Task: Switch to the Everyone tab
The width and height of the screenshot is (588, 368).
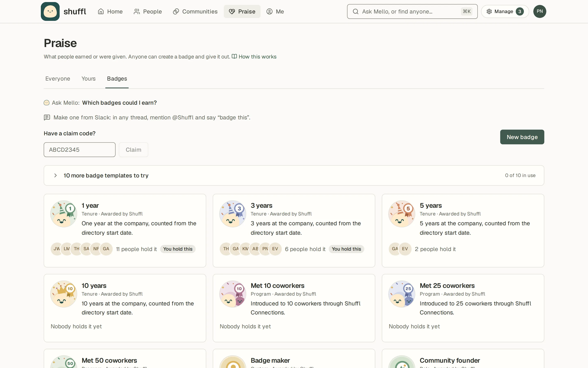Action: click(58, 79)
